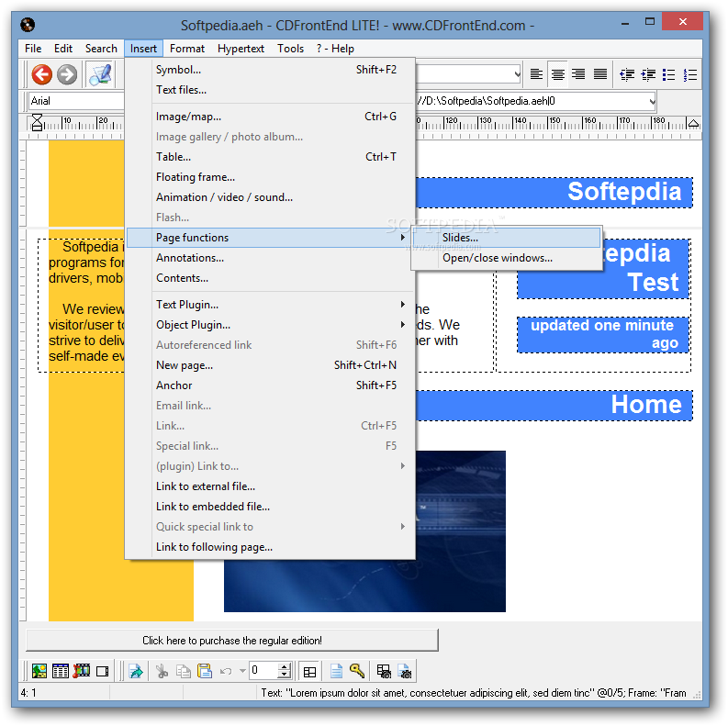728x726 pixels.
Task: Select Image/map... menu entry
Action: click(x=270, y=117)
